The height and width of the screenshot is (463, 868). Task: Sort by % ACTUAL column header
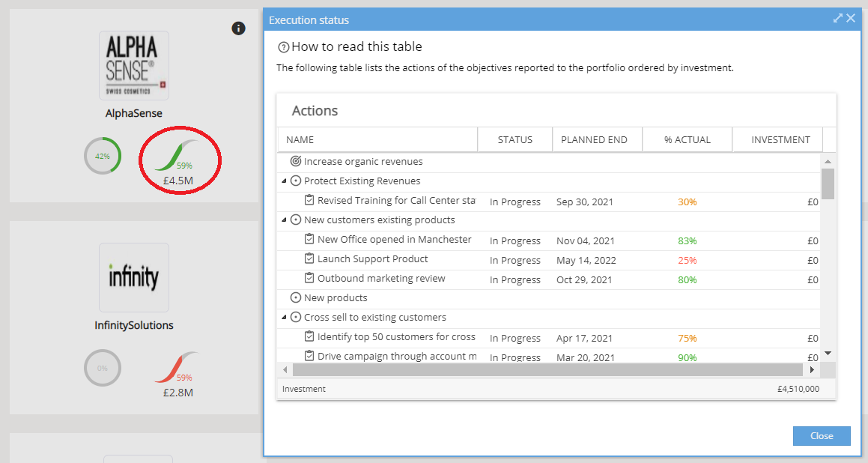pyautogui.click(x=687, y=139)
